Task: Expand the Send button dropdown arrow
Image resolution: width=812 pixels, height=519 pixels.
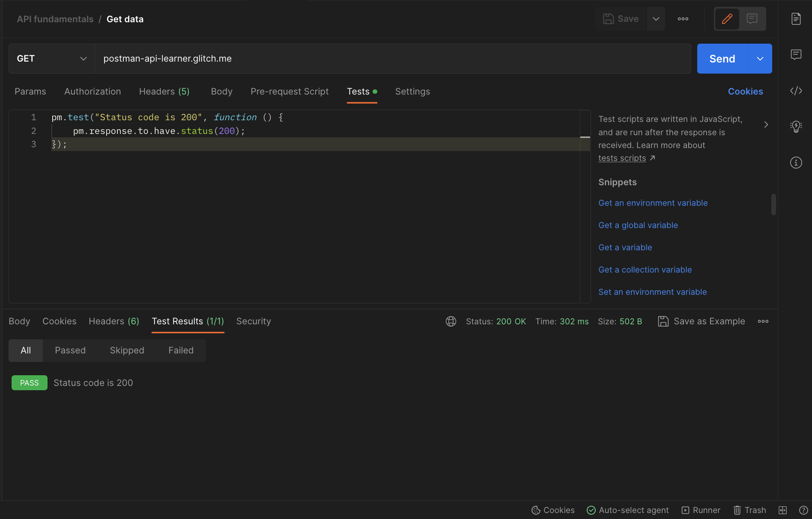Action: pos(759,59)
